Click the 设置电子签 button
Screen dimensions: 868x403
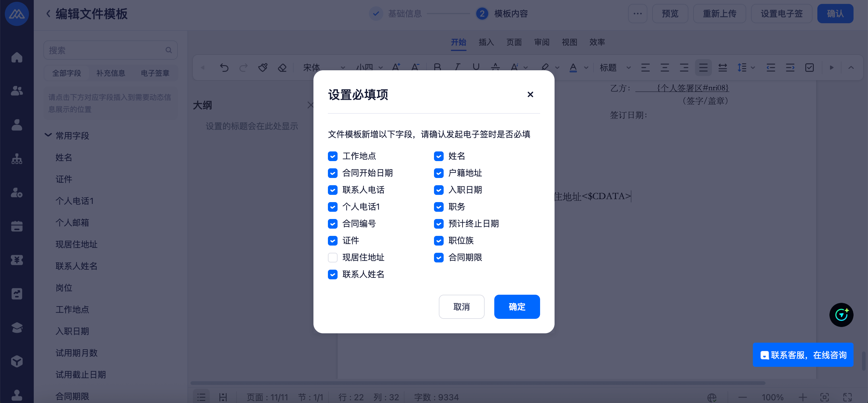(782, 14)
